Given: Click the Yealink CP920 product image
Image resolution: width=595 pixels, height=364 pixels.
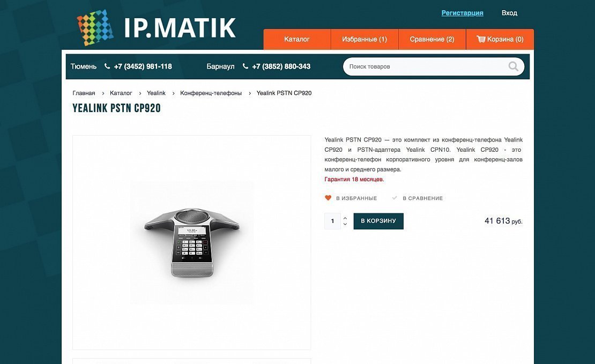Looking at the screenshot, I should click(x=192, y=242).
